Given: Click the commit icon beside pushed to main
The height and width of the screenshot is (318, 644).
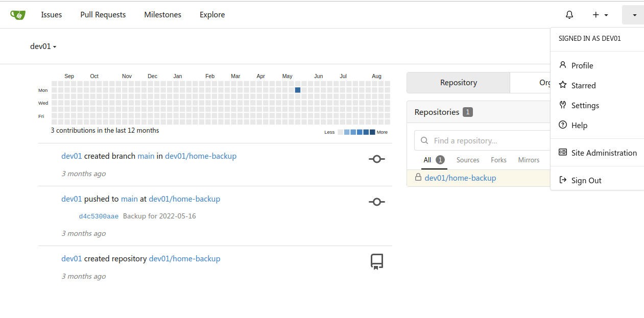Looking at the screenshot, I should (x=376, y=202).
